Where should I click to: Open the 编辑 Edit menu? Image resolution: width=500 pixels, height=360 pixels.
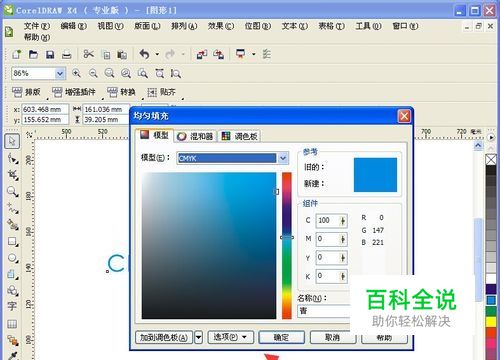[x=74, y=26]
